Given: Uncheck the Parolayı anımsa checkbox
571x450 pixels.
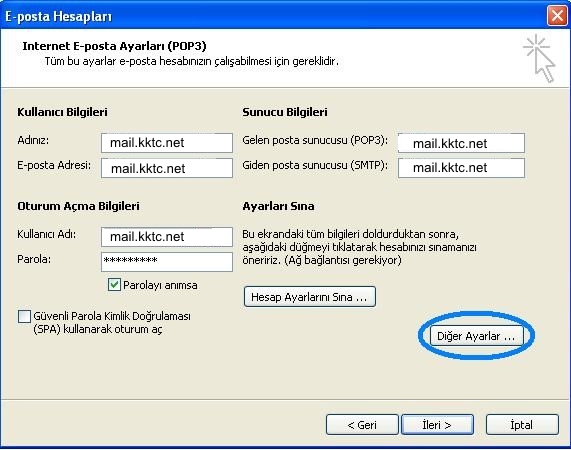Looking at the screenshot, I should 114,285.
